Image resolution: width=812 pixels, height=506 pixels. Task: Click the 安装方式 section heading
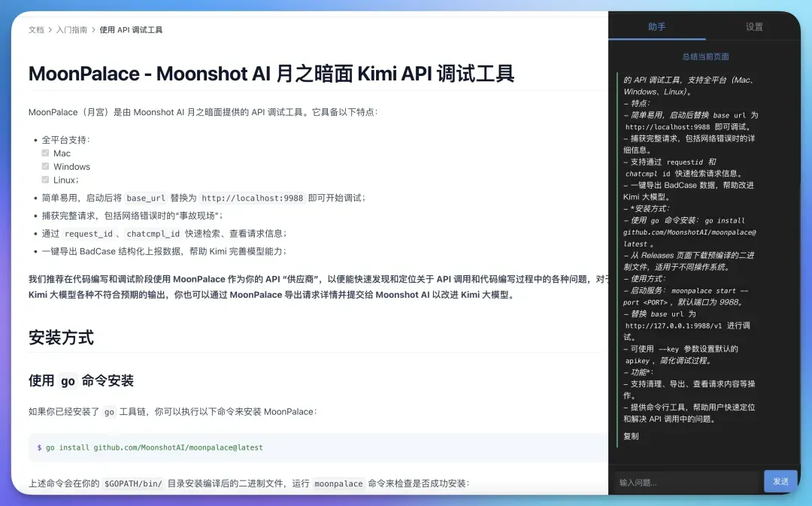tap(61, 338)
